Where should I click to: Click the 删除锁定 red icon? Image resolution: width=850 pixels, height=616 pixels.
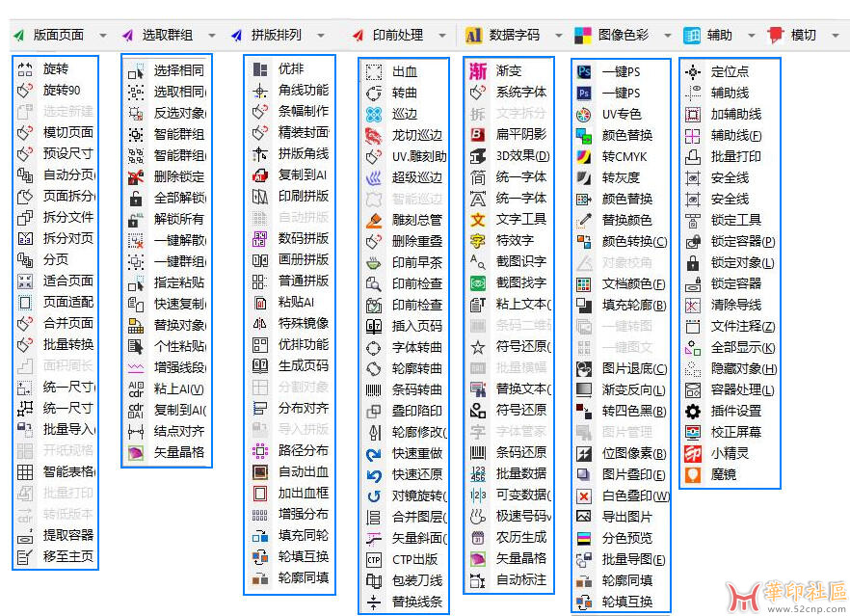click(x=136, y=176)
